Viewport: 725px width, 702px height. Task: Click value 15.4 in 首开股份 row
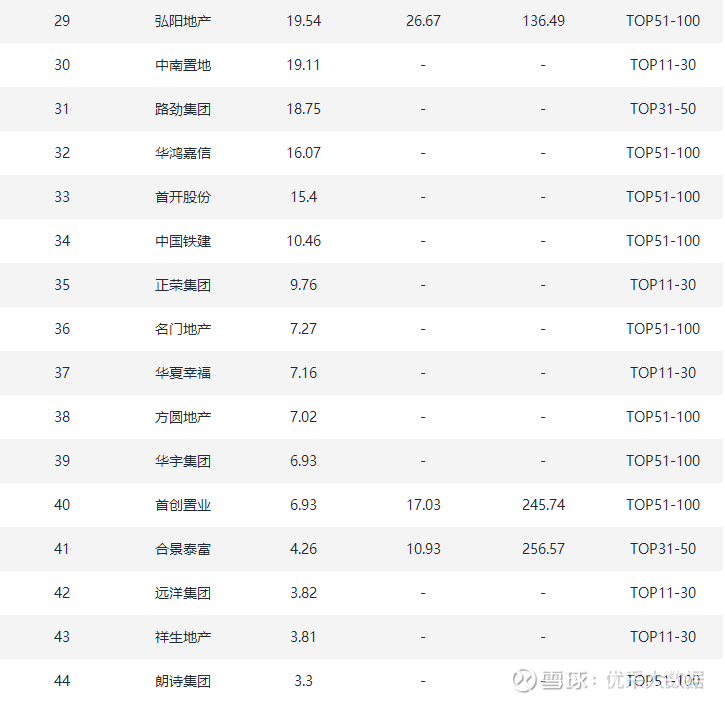click(x=303, y=197)
